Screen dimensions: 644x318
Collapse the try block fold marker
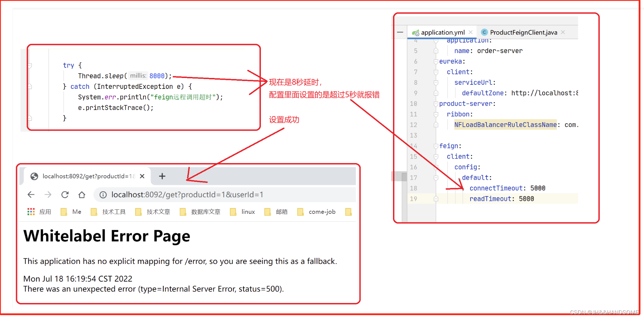30,65
